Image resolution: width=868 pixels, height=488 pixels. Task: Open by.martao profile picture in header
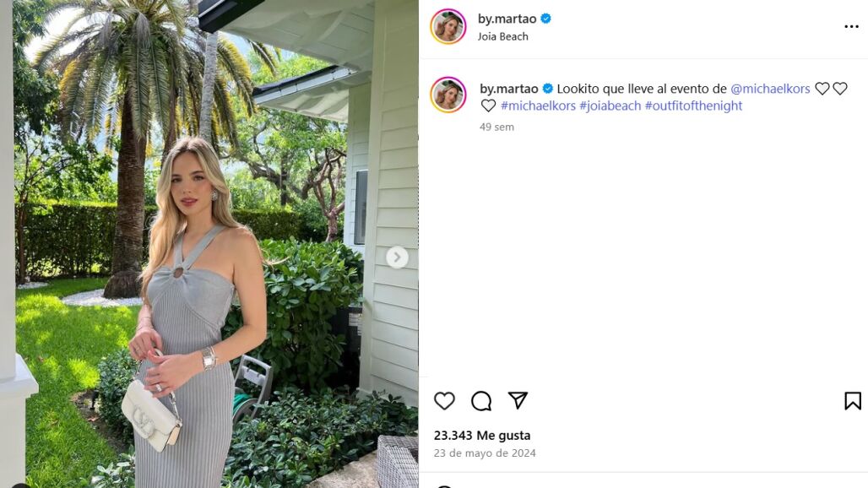[448, 26]
